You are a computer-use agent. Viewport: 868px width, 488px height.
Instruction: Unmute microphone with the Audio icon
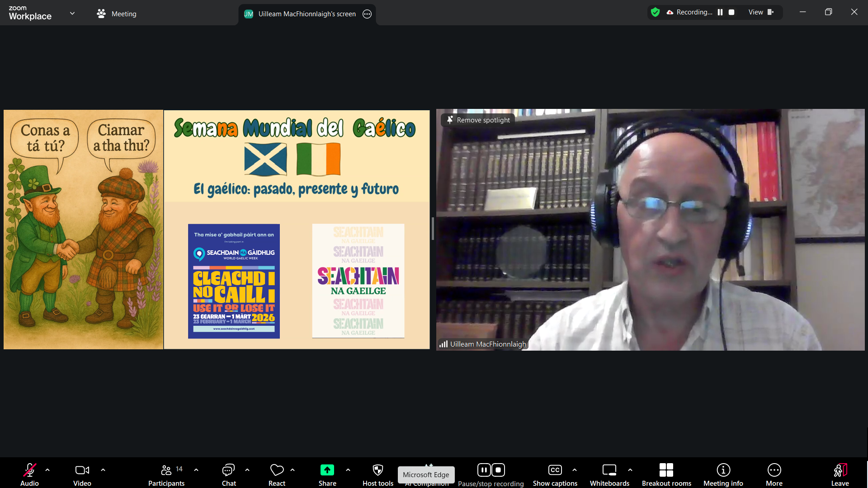click(29, 470)
